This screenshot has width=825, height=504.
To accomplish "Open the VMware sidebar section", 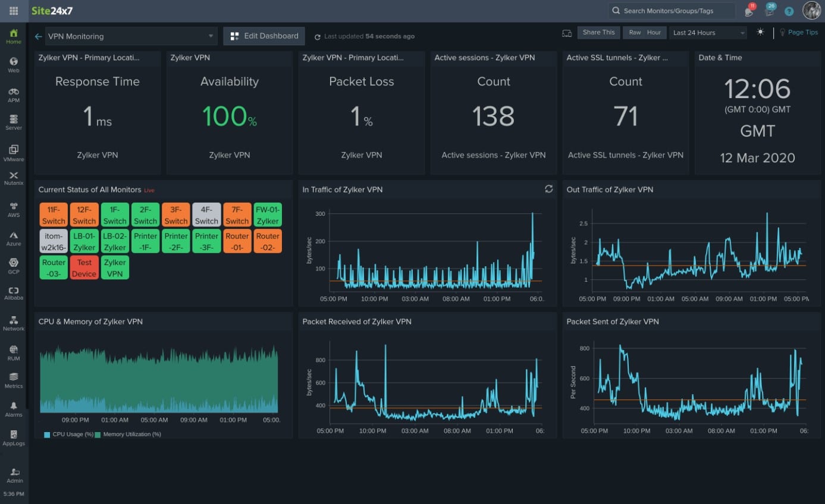I will click(14, 153).
